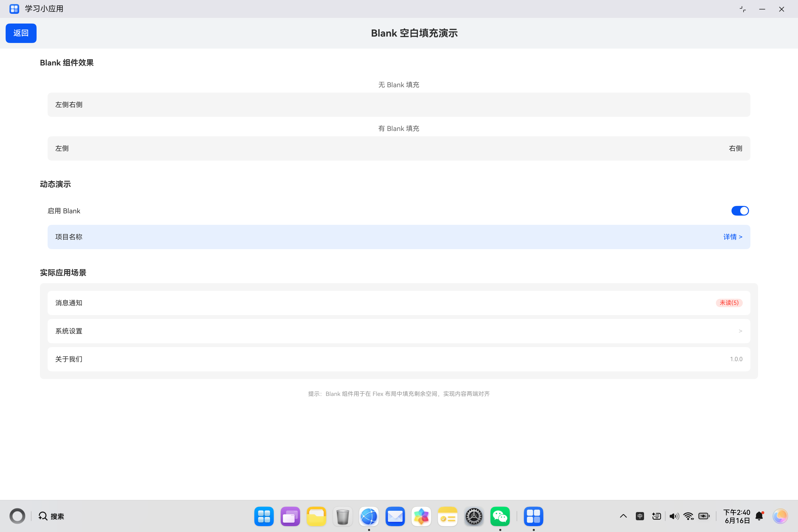Click the 无 Blank 填充 caption
The width and height of the screenshot is (798, 532).
(399, 84)
